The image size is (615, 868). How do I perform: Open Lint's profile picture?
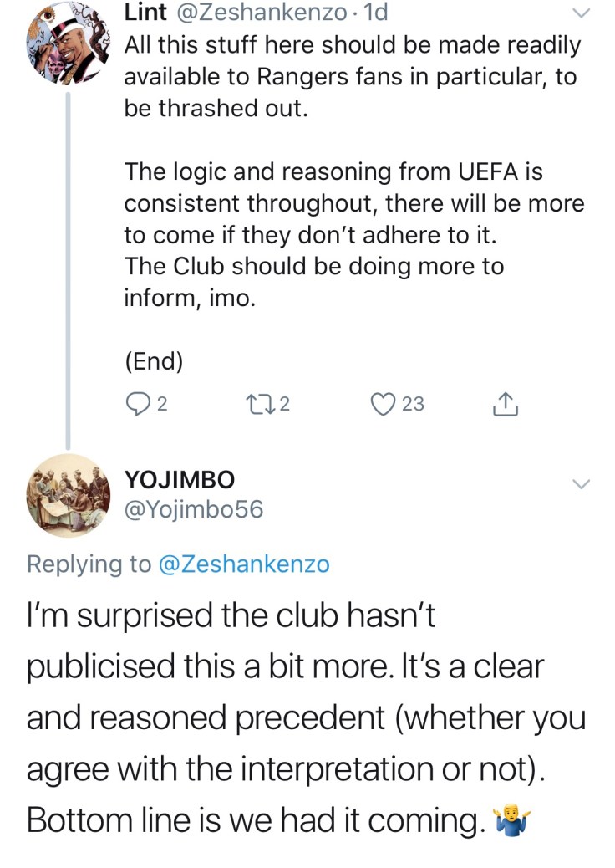pos(64,43)
